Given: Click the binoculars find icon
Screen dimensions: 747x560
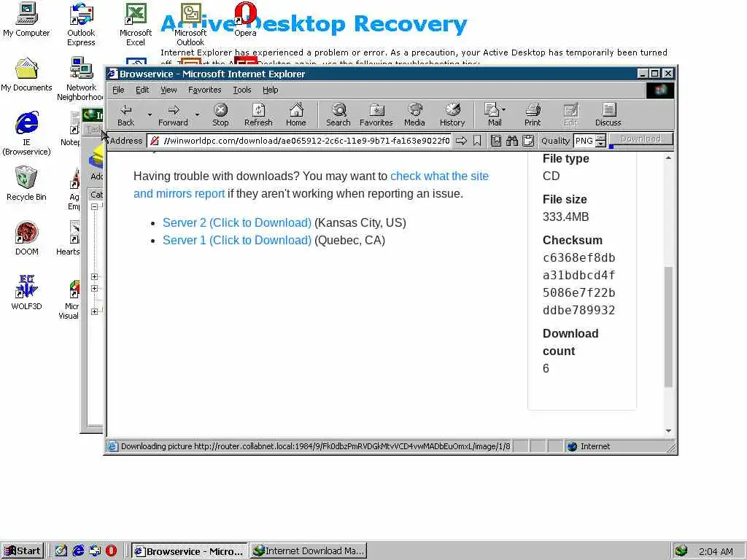Looking at the screenshot, I should [x=512, y=141].
